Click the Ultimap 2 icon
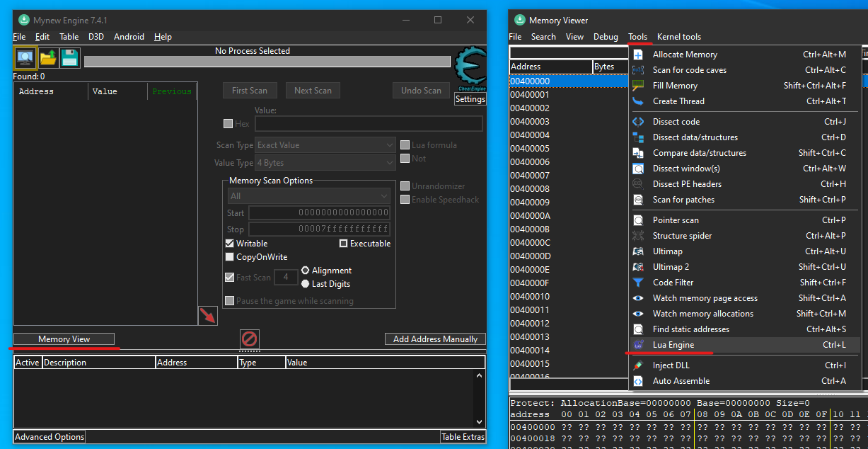868x449 pixels. [638, 267]
